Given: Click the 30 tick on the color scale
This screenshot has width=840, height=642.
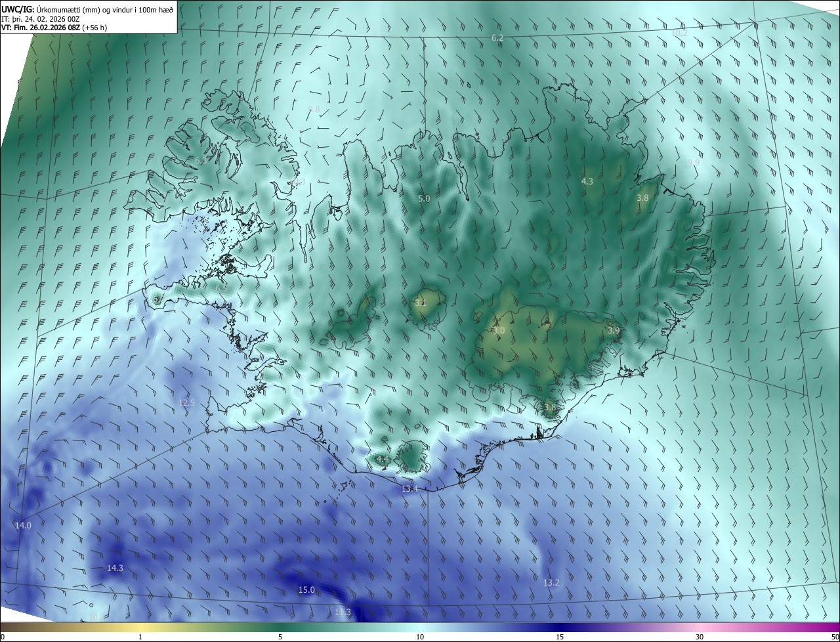Looking at the screenshot, I should point(700,637).
